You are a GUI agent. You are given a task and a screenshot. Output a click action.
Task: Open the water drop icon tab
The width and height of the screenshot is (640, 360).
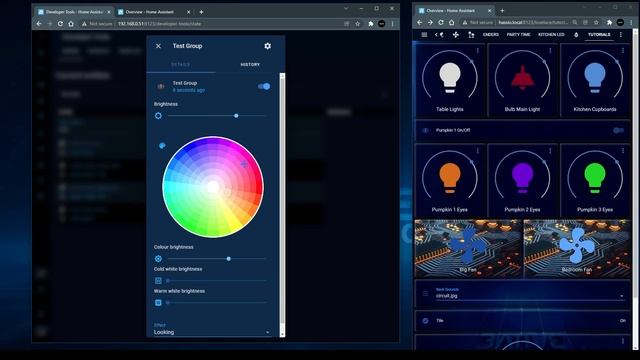point(576,35)
